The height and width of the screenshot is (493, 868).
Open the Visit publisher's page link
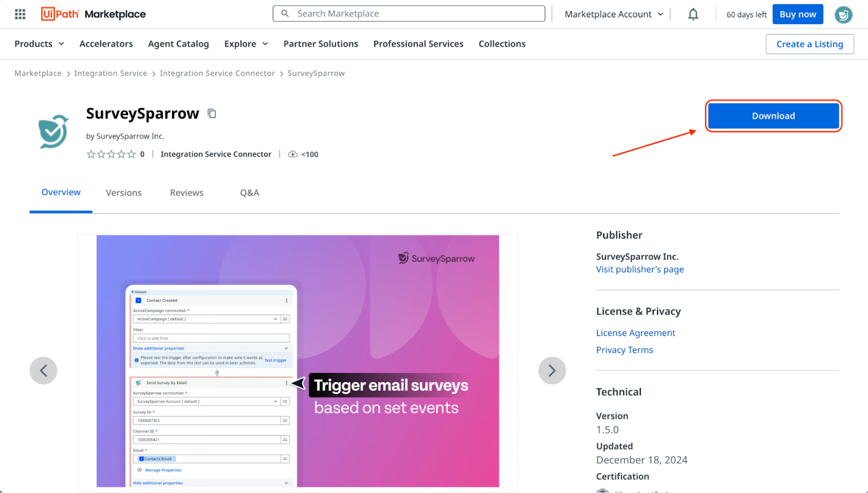pyautogui.click(x=640, y=269)
